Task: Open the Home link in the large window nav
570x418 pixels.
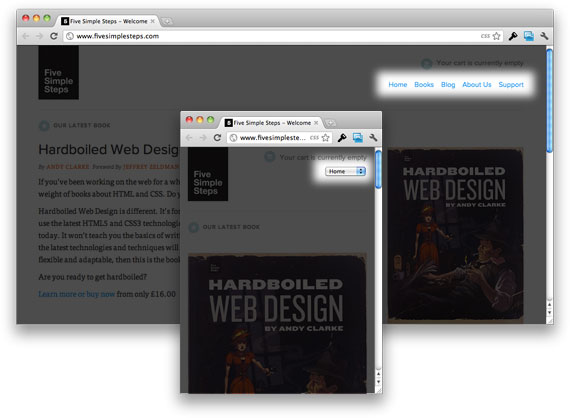Action: 398,85
